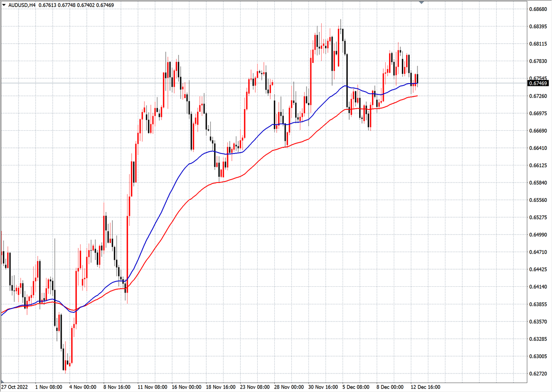Click the 23 Nov 08:00 time label
This screenshot has height=392, width=552.
(255, 387)
